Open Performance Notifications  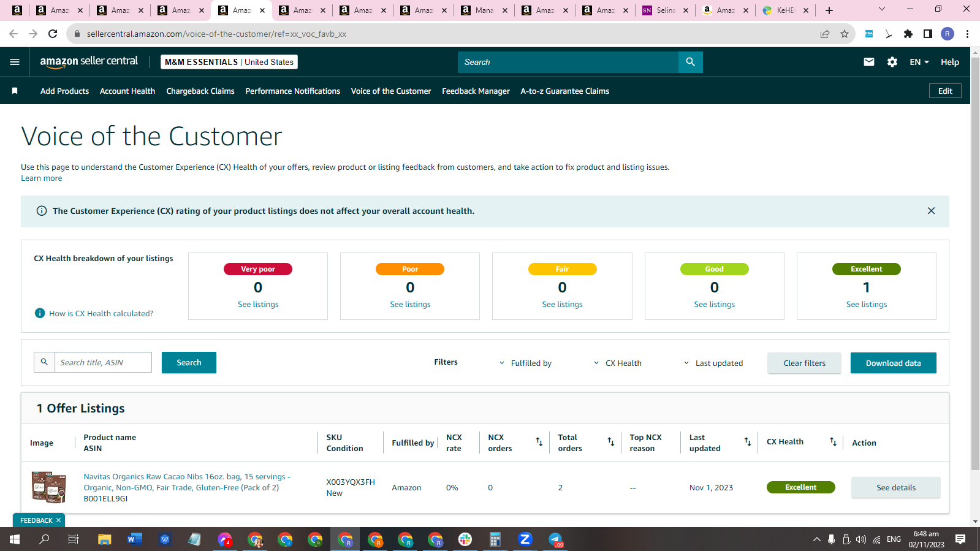(293, 91)
